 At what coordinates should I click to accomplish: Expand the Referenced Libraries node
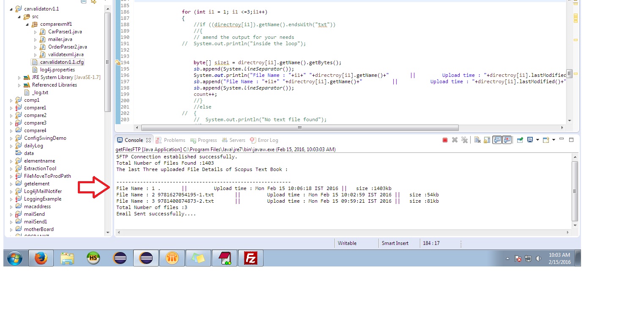19,85
